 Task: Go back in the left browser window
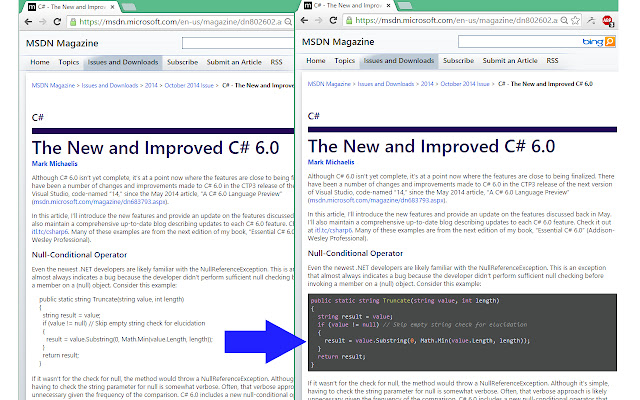point(28,22)
